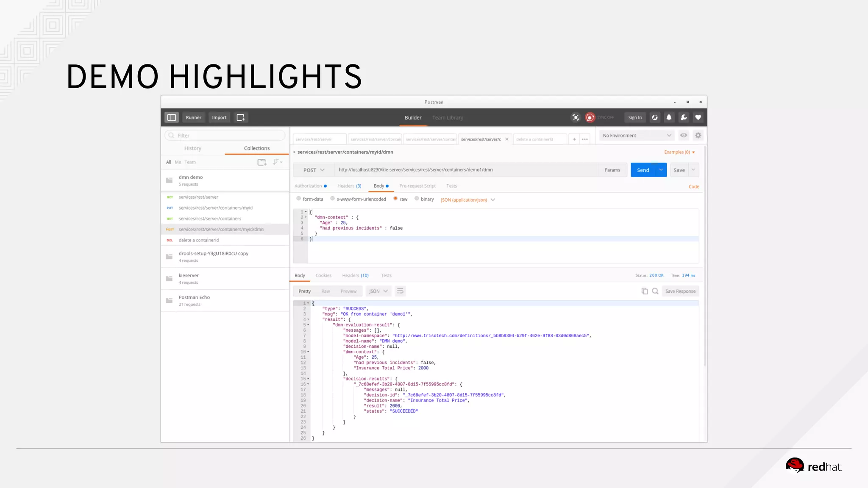This screenshot has height=488, width=868.
Task: Switch response view to Raw
Action: pos(325,291)
